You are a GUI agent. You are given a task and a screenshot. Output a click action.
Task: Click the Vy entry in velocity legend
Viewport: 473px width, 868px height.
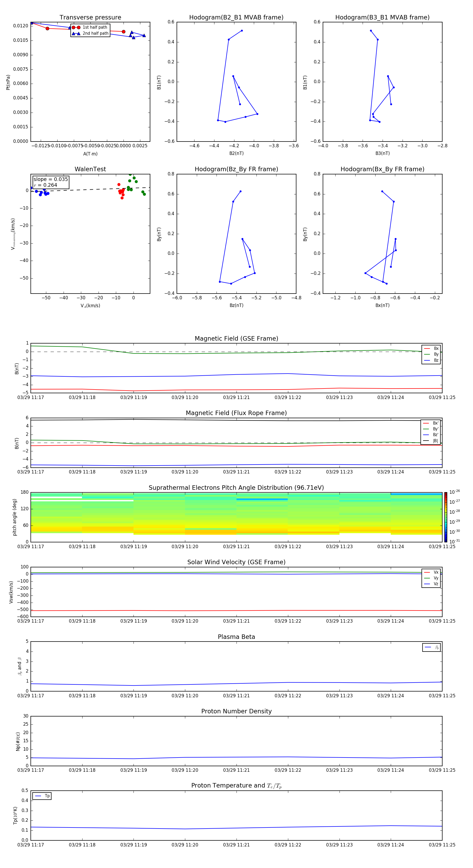click(x=431, y=578)
